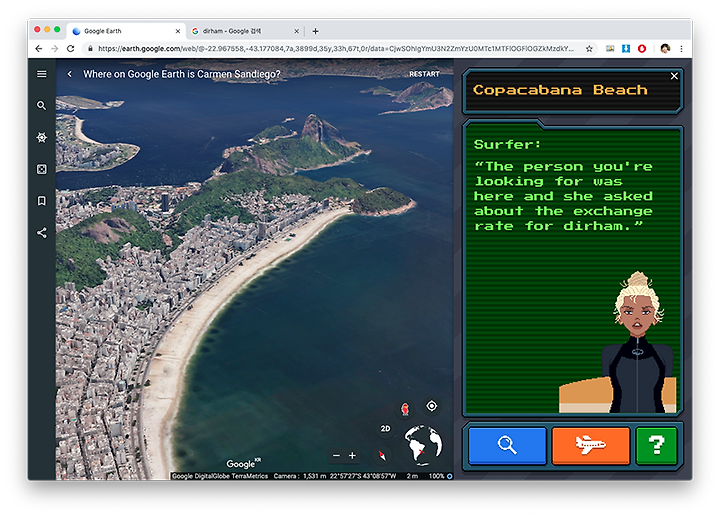Screen dimensions: 720x517
Task: Click the red Opera-style extension icon
Action: (x=642, y=48)
